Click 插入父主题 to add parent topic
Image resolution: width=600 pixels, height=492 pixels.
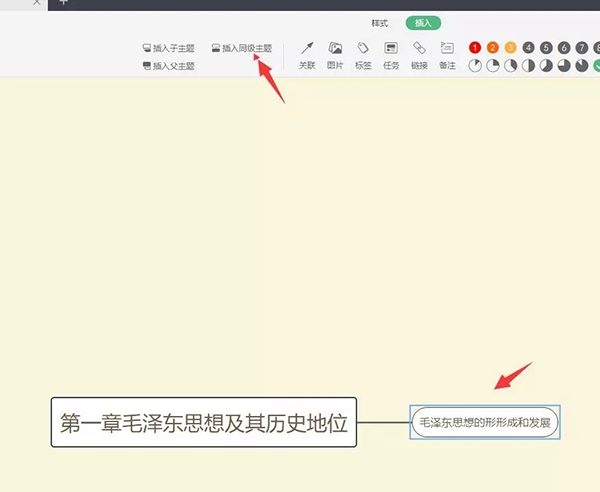click(168, 66)
